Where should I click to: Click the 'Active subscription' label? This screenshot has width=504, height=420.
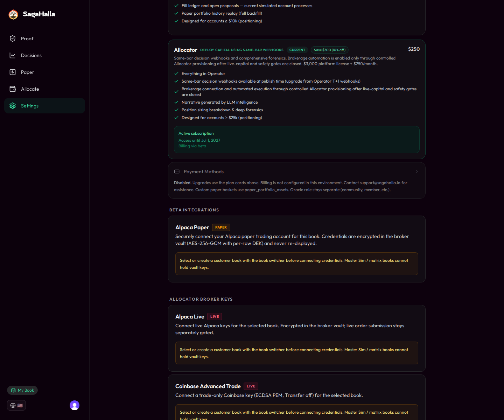(x=196, y=133)
